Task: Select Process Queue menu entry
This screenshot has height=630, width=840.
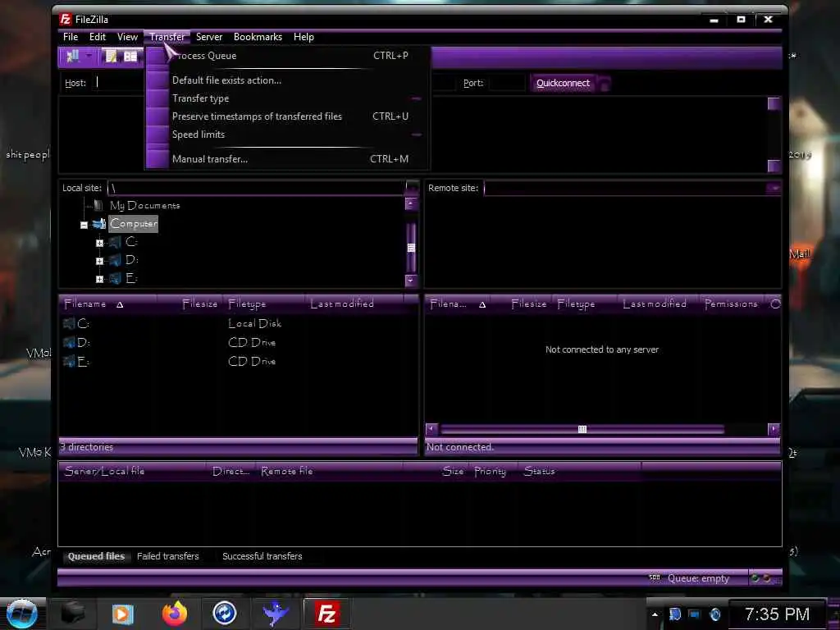Action: 288,56
